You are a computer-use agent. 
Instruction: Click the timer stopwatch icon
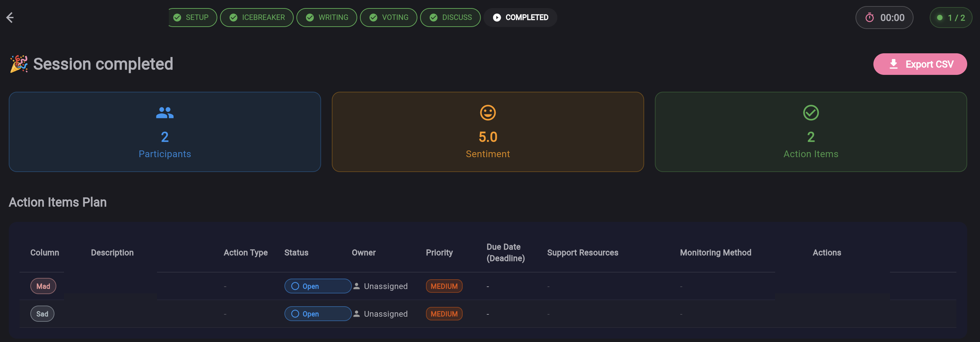870,18
